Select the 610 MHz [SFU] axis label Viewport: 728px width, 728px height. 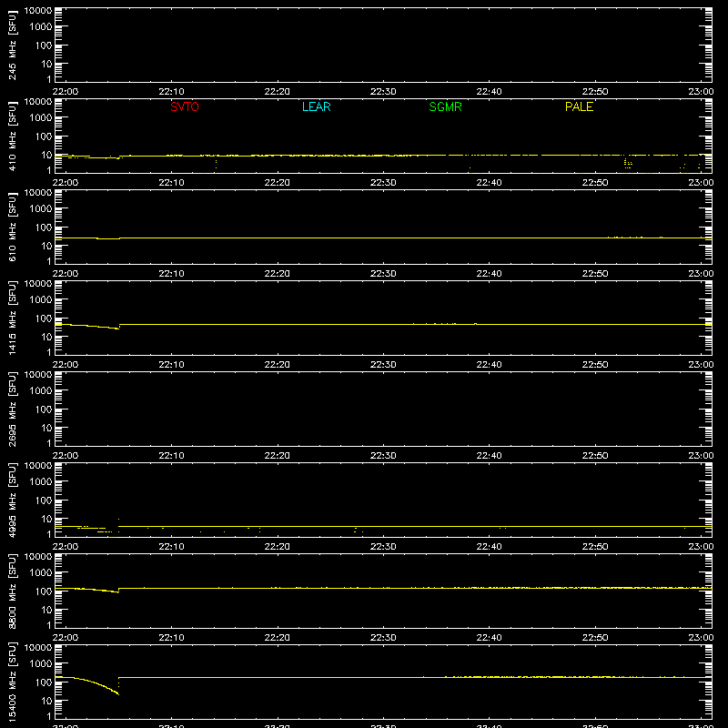coord(12,227)
